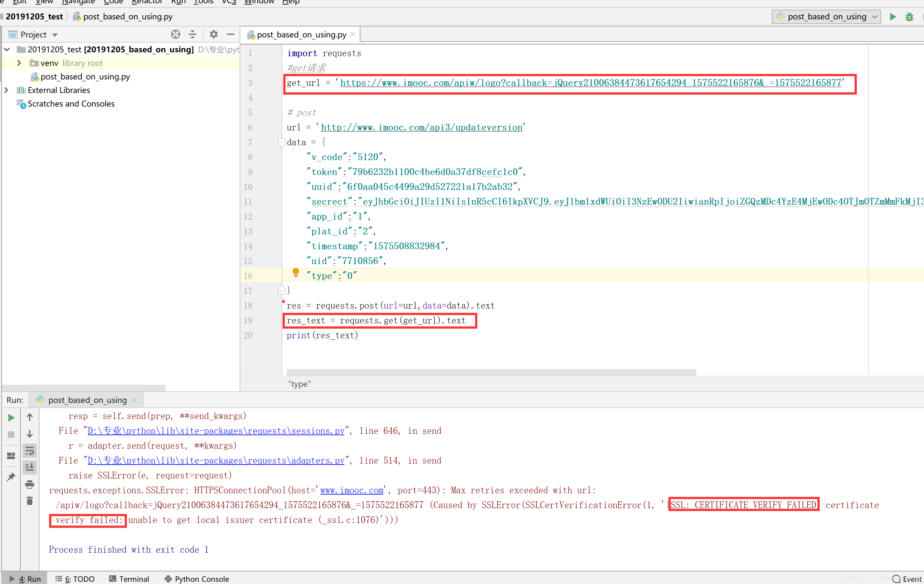Toggle soft-wrap in the Run console
The width and height of the screenshot is (924, 584).
tap(29, 451)
